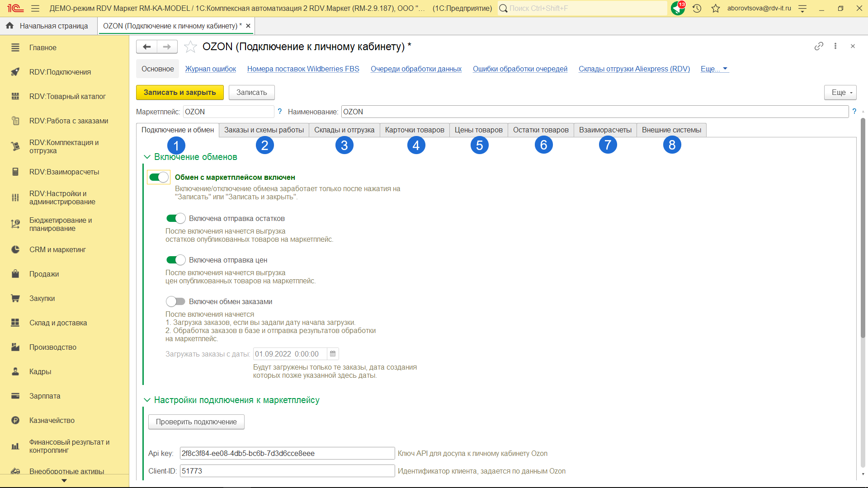Open the notifications bell icon

(x=677, y=8)
